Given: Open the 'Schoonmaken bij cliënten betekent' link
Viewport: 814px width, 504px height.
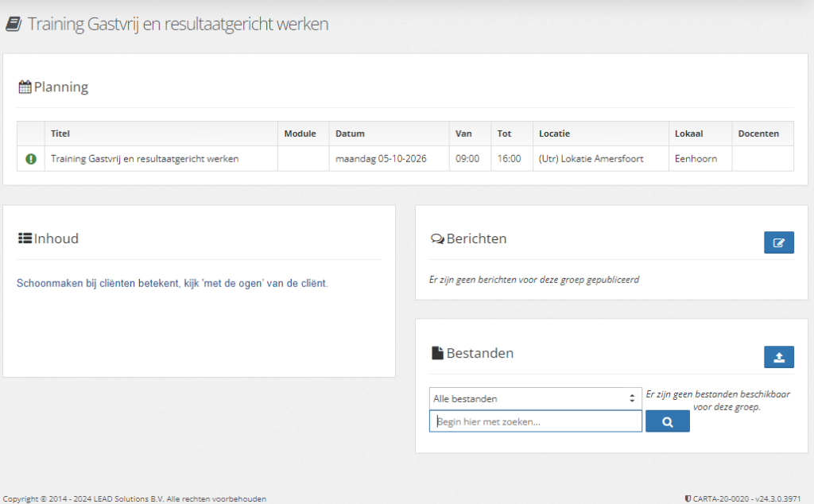Looking at the screenshot, I should [x=172, y=284].
